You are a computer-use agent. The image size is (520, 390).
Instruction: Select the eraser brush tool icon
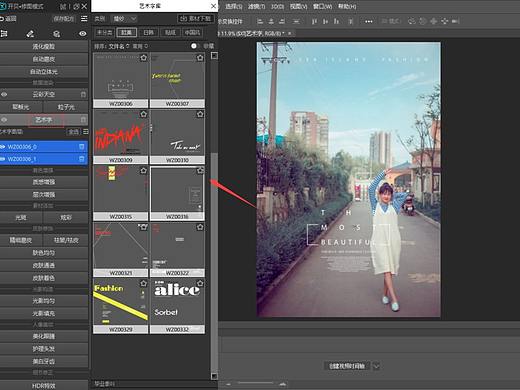30,34
